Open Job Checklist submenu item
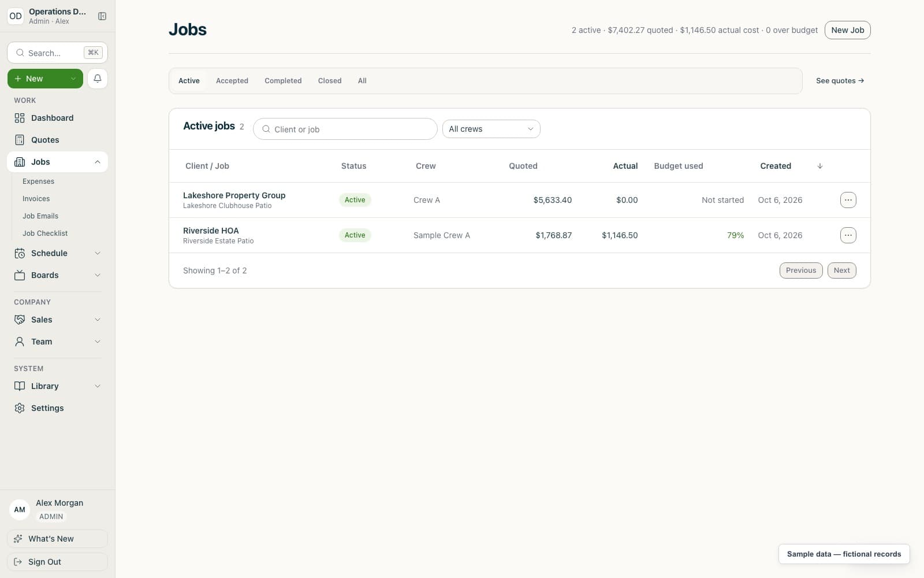The image size is (924, 578). [x=45, y=234]
